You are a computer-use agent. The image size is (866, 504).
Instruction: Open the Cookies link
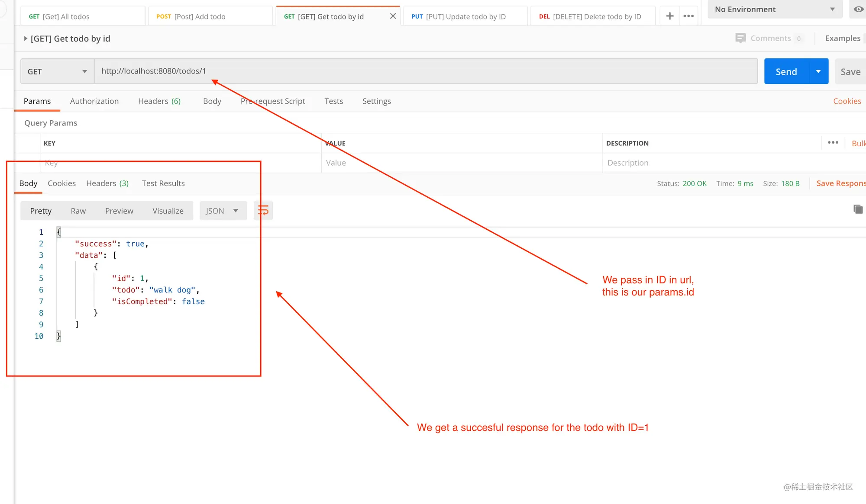(847, 101)
